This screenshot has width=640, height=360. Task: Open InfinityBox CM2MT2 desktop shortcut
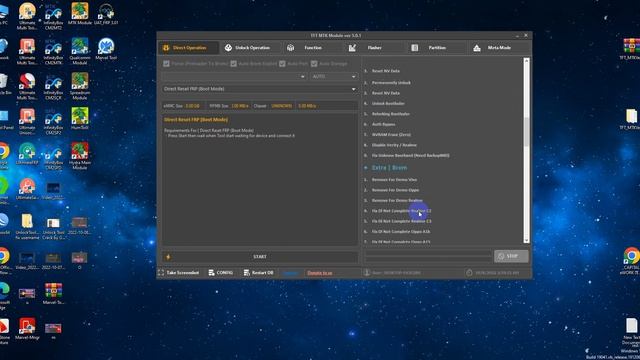click(x=53, y=17)
